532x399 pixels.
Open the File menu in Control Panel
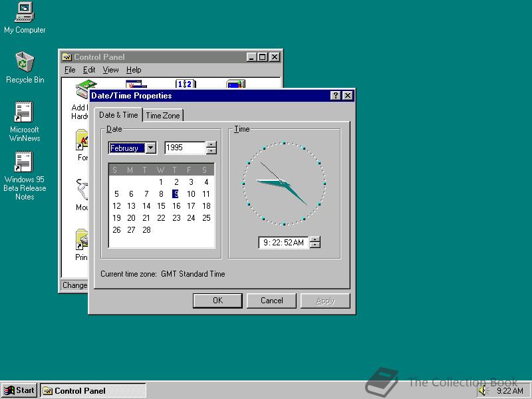70,70
